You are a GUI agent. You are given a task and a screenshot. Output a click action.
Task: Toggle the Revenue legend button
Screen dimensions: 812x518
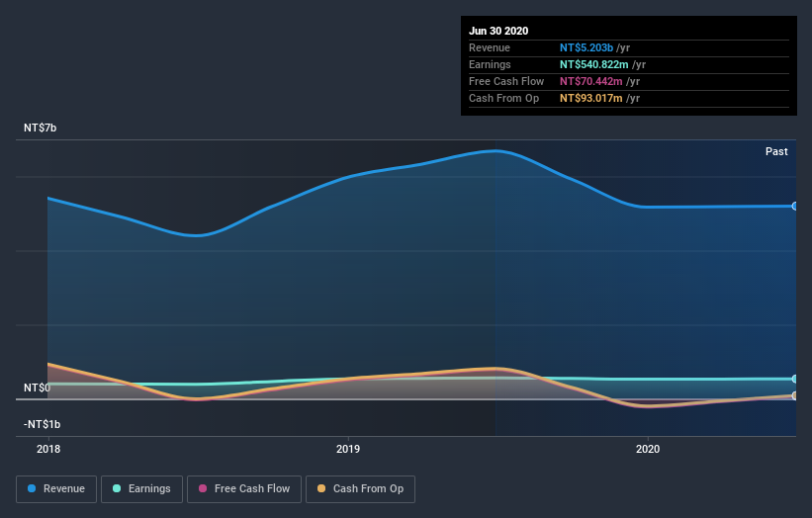tap(56, 489)
